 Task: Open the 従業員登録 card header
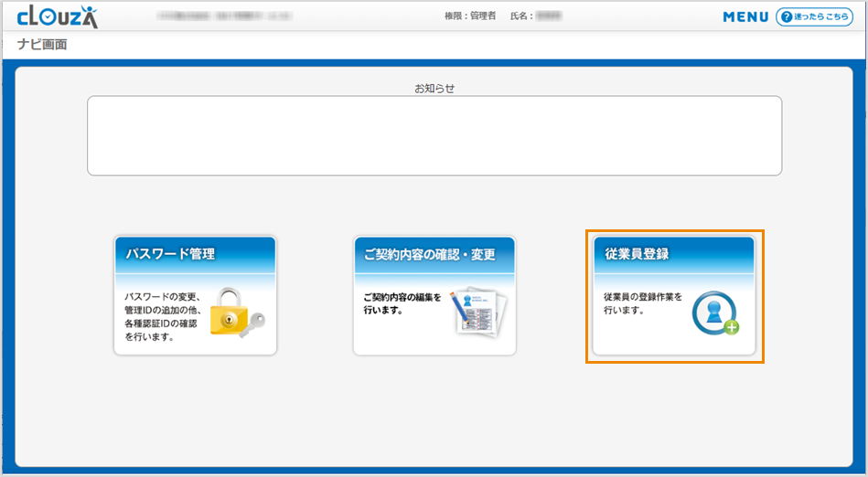pyautogui.click(x=674, y=254)
